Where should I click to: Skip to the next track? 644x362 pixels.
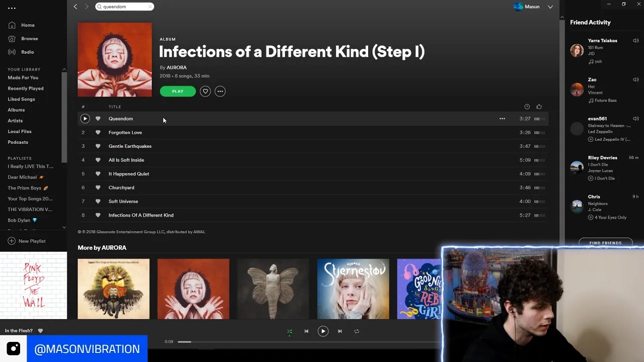[x=340, y=331]
